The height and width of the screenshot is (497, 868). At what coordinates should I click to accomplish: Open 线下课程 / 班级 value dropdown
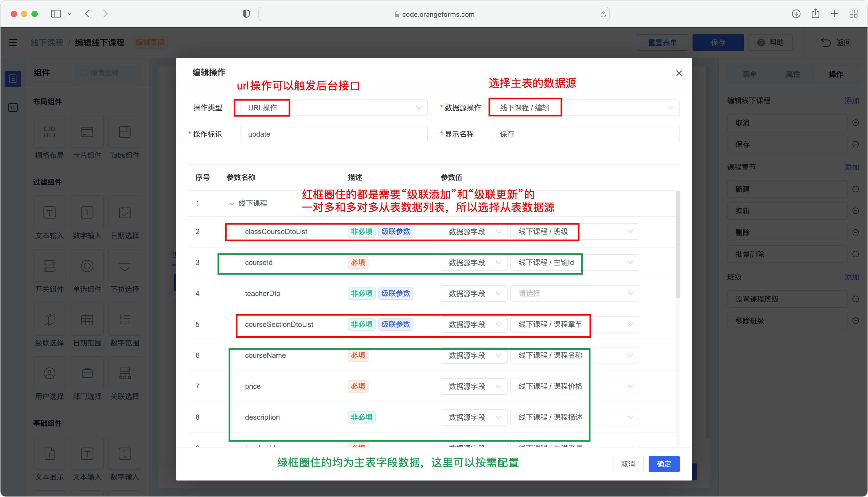(x=575, y=232)
